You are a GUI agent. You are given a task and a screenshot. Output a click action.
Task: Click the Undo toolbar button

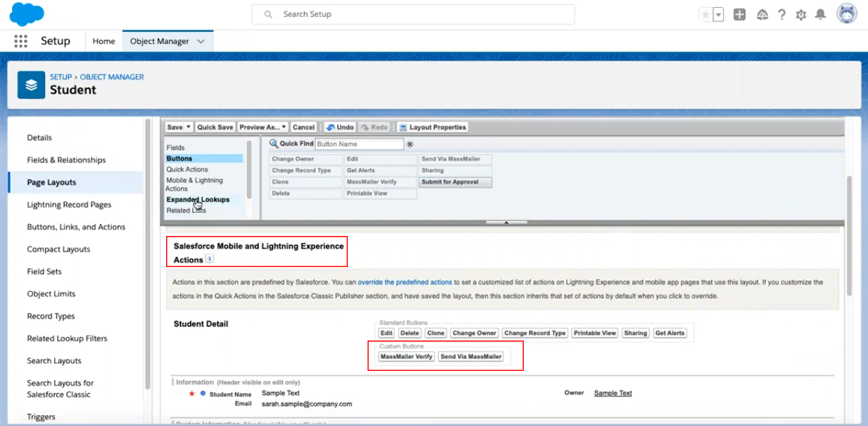point(339,127)
